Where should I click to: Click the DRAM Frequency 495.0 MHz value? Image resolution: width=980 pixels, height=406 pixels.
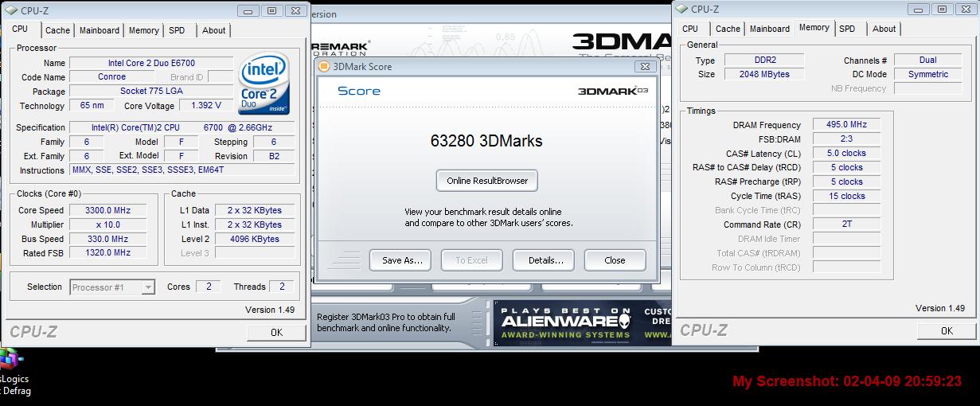pos(847,125)
